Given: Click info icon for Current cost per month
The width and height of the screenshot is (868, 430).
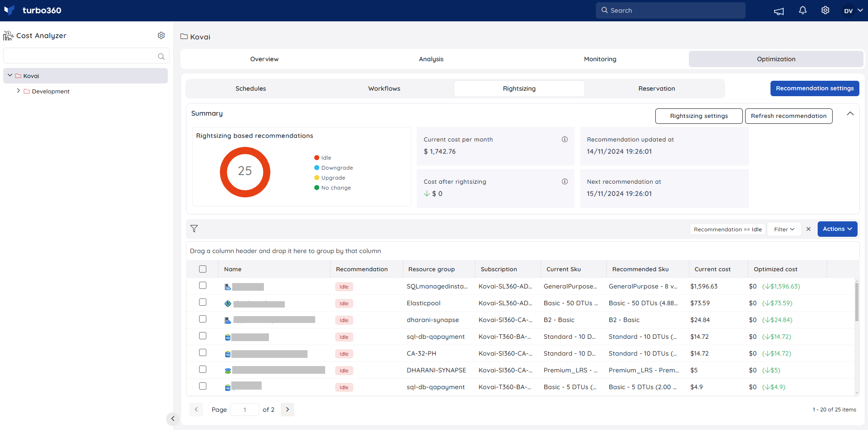Looking at the screenshot, I should click(565, 139).
